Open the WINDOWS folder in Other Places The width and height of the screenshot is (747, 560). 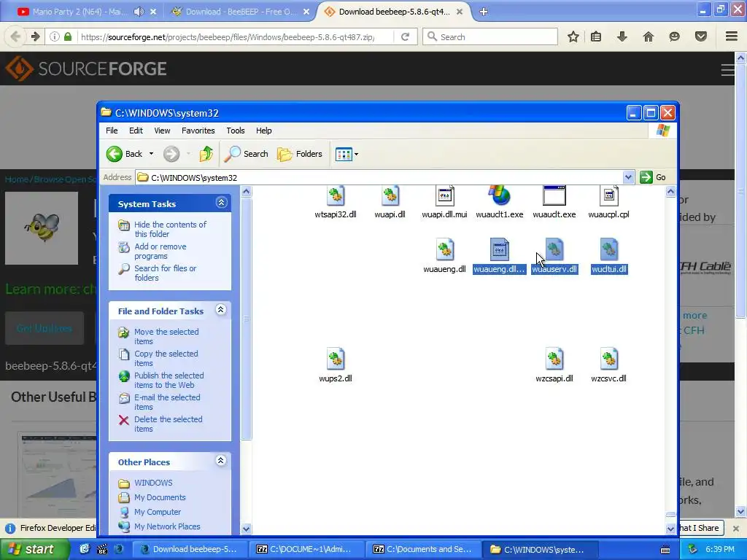pos(153,483)
